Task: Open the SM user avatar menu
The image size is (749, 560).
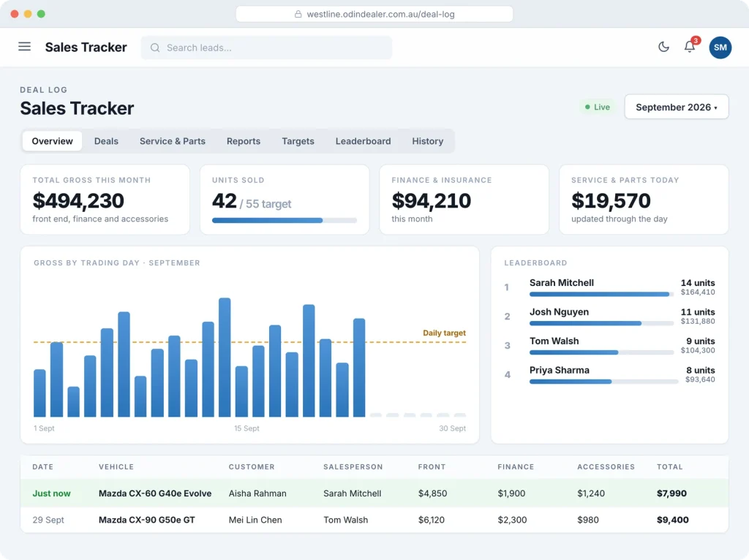Action: pyautogui.click(x=720, y=48)
